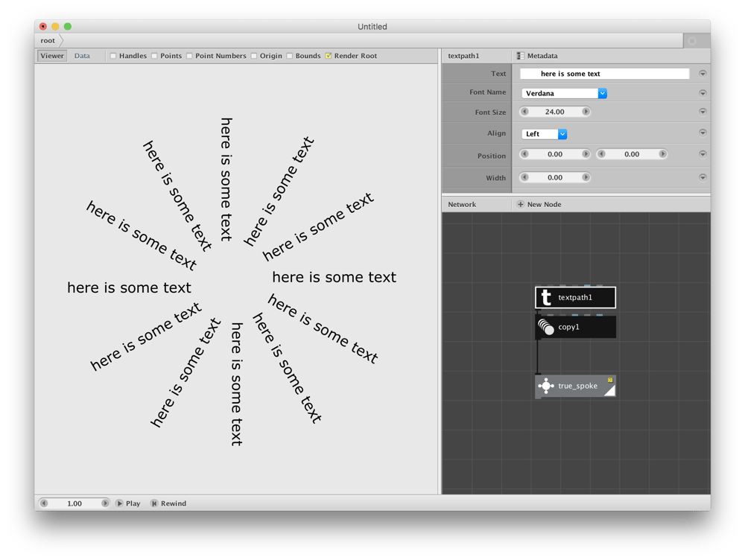Switch to the Viewer tab

tap(52, 56)
